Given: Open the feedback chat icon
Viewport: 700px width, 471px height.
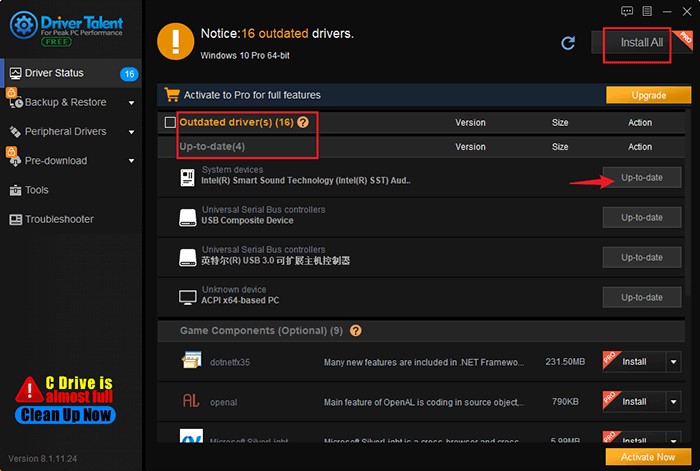Looking at the screenshot, I should [x=627, y=11].
